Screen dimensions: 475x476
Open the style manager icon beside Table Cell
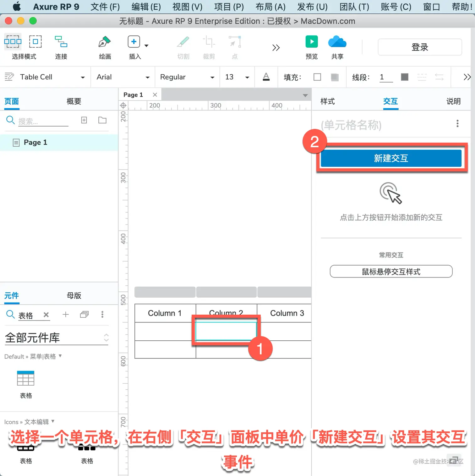9,77
